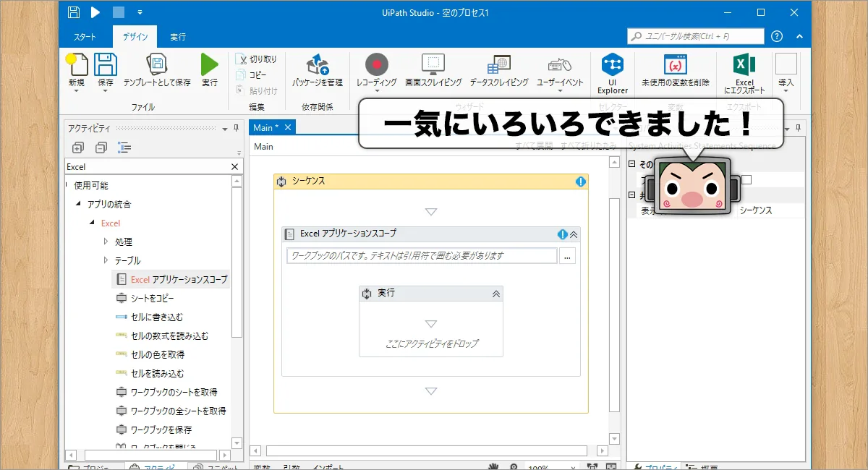Open the 保存 dropdown arrow
Image resolution: width=868 pixels, height=470 pixels.
pyautogui.click(x=106, y=91)
